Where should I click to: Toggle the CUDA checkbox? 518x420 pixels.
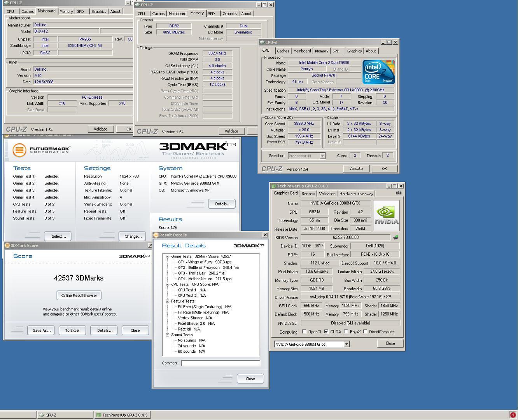click(x=326, y=332)
